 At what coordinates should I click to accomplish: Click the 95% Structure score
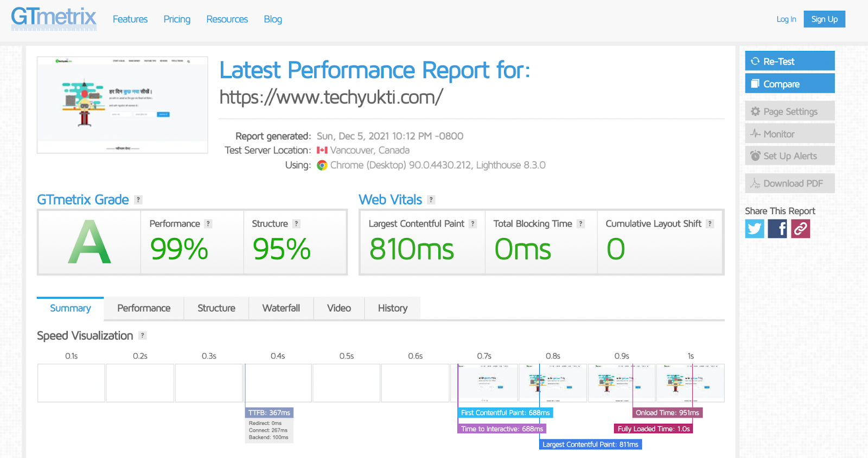point(282,249)
